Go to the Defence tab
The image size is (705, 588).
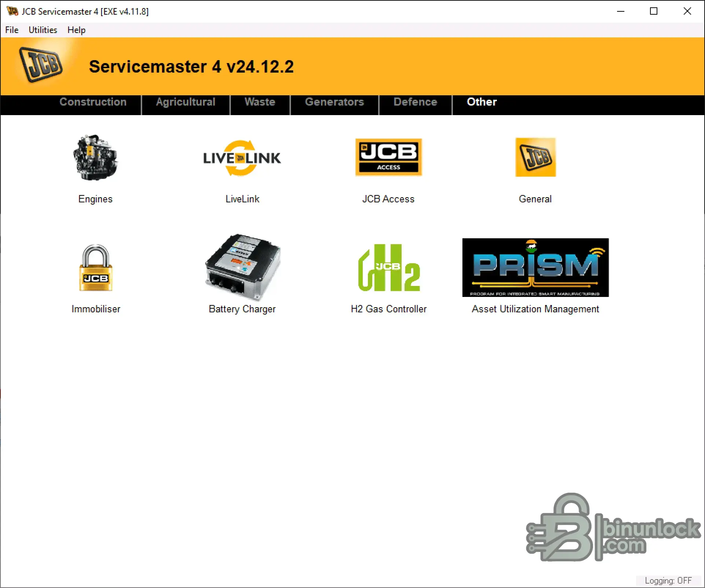click(416, 102)
